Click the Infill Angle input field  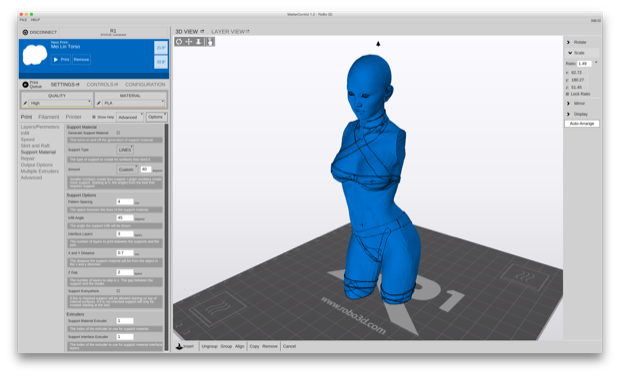coord(125,218)
